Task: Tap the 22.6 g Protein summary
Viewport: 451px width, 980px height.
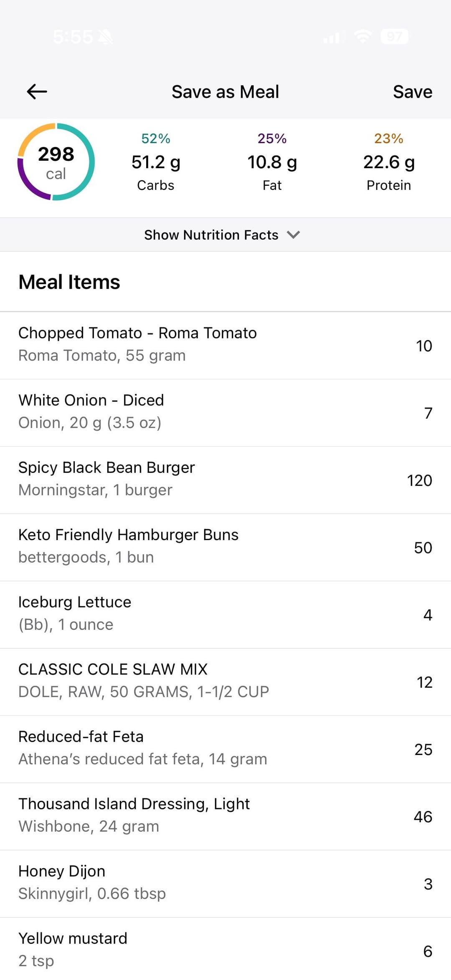Action: [x=389, y=162]
